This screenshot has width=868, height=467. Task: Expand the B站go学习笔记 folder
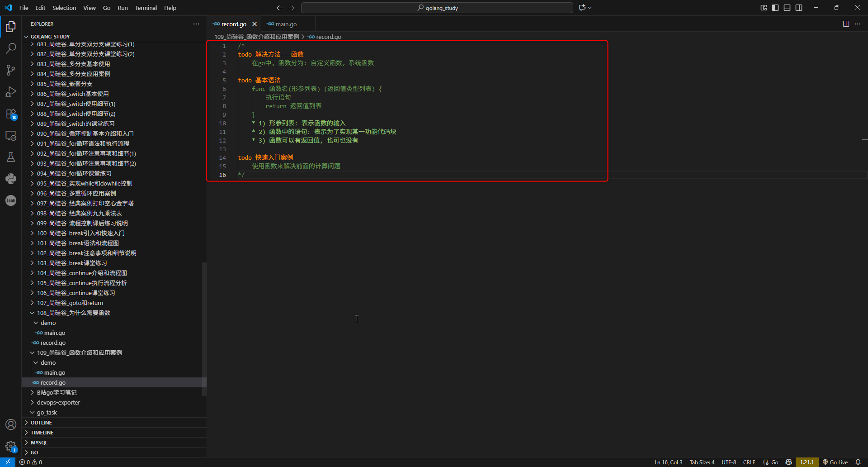(x=114, y=392)
